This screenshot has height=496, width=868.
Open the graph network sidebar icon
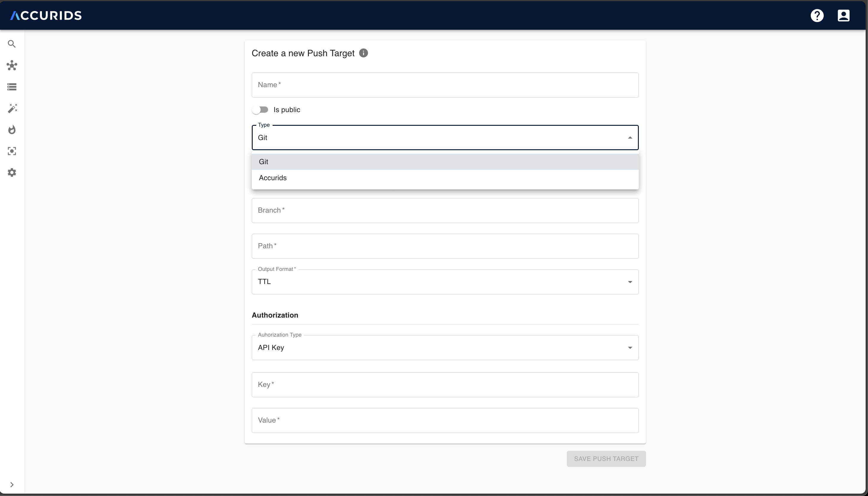click(x=12, y=65)
